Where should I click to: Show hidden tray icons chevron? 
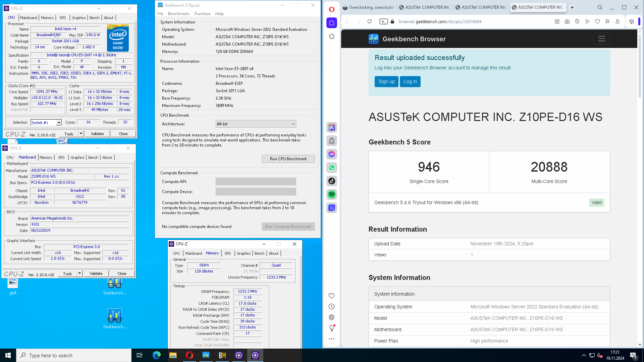(x=584, y=355)
